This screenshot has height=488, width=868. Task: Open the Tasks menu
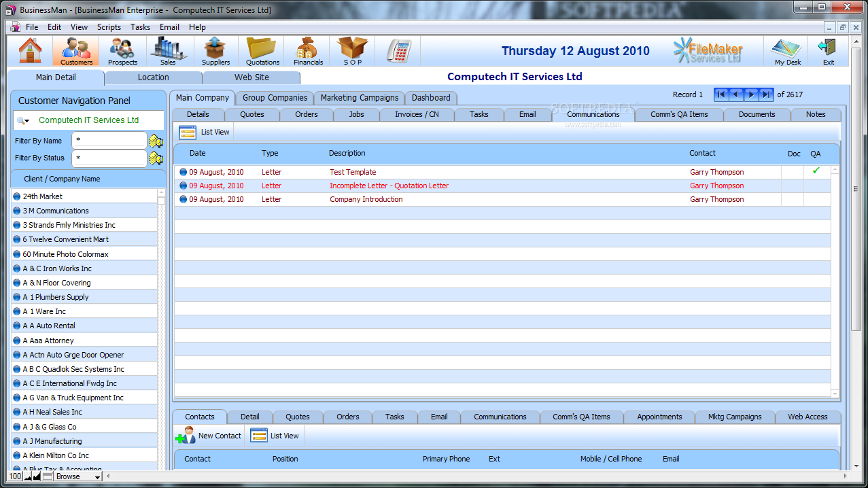coord(140,27)
